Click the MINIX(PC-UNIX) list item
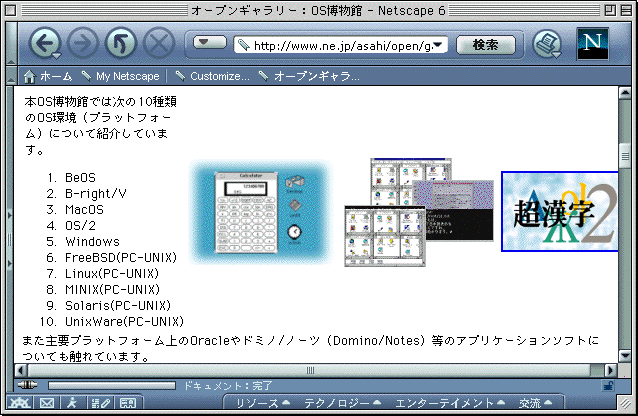 [x=112, y=289]
